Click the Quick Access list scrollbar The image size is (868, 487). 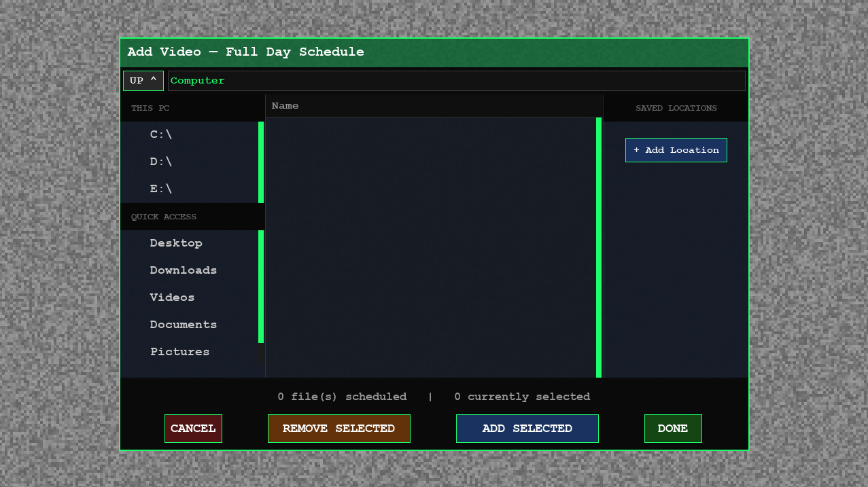pos(261,287)
